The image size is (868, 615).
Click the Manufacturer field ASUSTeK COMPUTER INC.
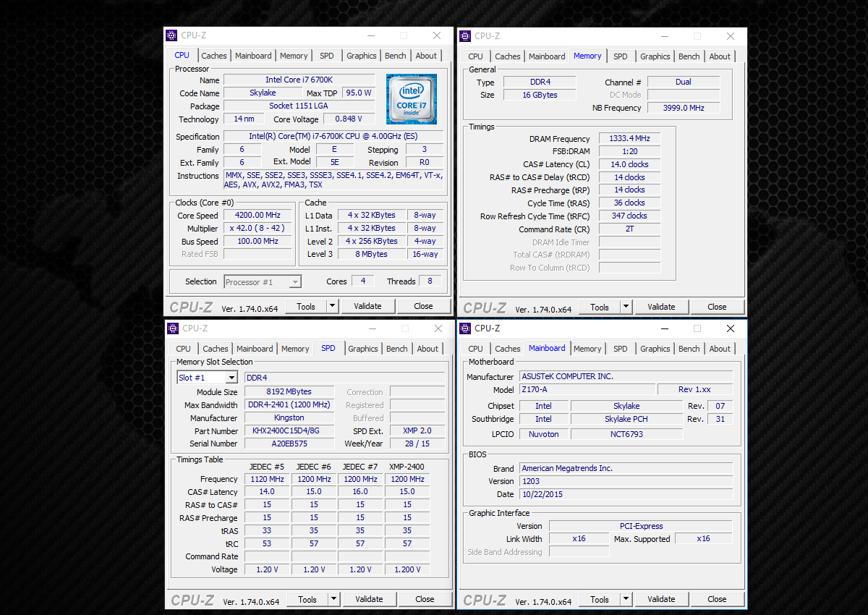[626, 376]
